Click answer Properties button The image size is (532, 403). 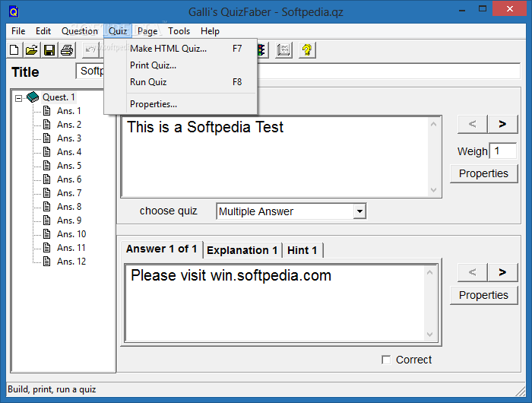click(x=484, y=295)
